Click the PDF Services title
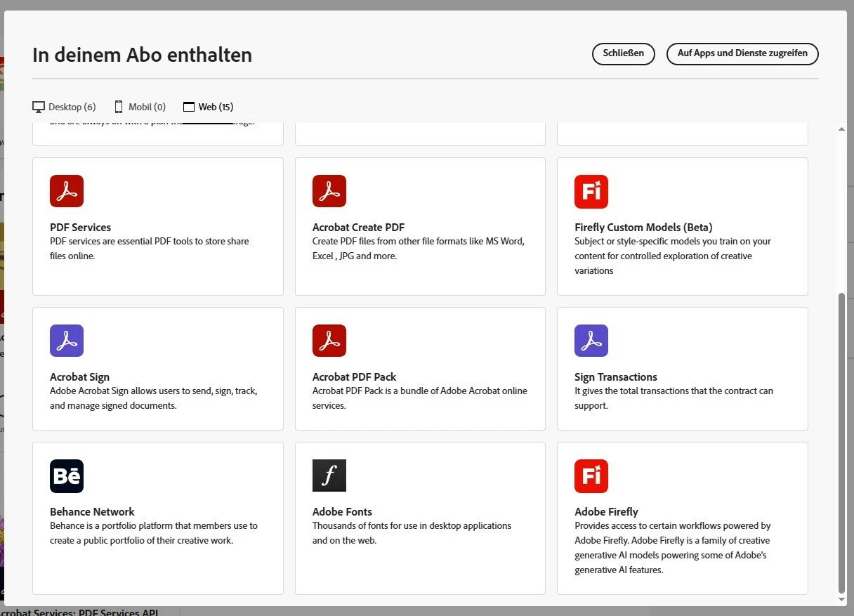854x616 pixels. tap(80, 228)
